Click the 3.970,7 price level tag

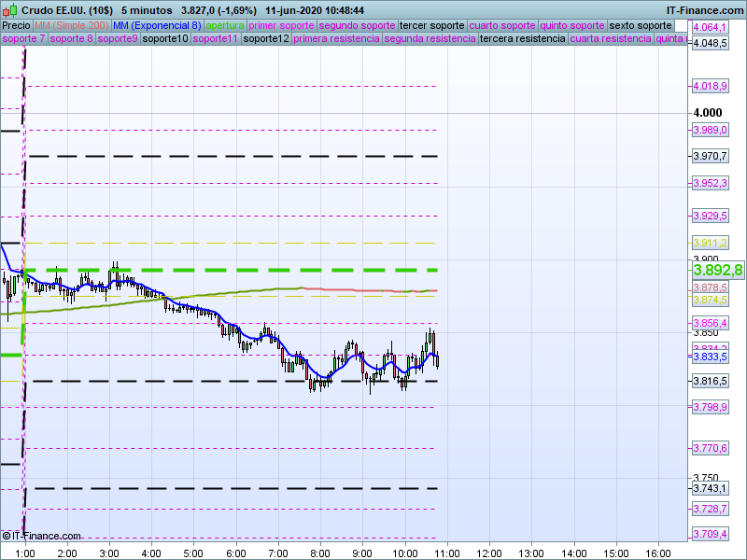pyautogui.click(x=710, y=156)
